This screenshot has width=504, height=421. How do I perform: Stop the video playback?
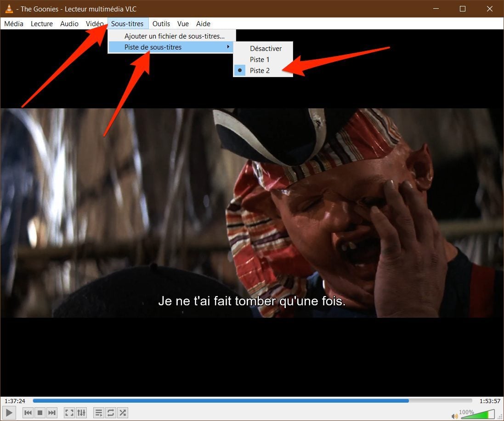pos(40,413)
